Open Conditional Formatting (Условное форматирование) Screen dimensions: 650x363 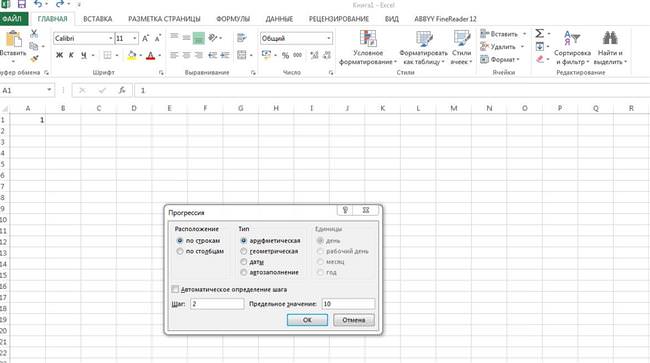point(368,48)
